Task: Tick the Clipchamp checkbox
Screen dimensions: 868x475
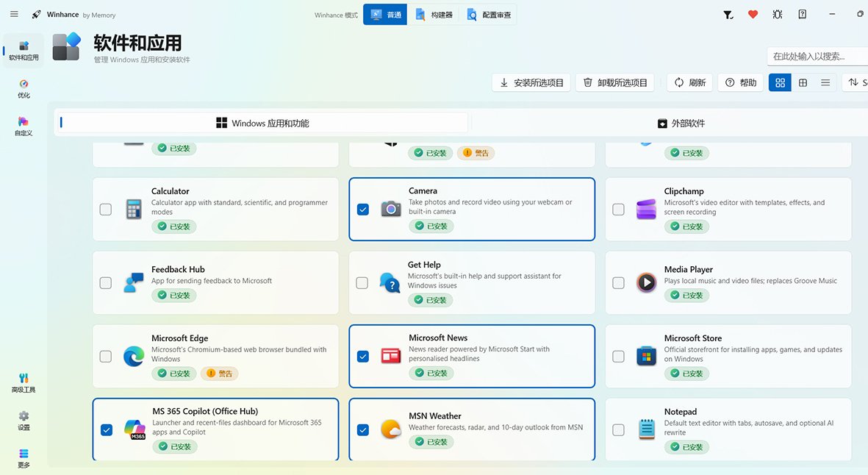Action: click(x=618, y=210)
